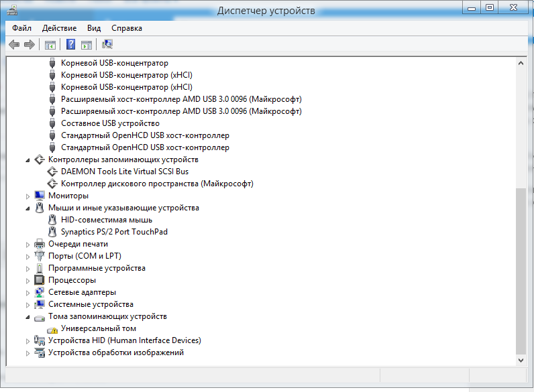Image resolution: width=534 pixels, height=392 pixels.
Task: Click the drive icon for Тома запоминающих устройств
Action: click(40, 318)
